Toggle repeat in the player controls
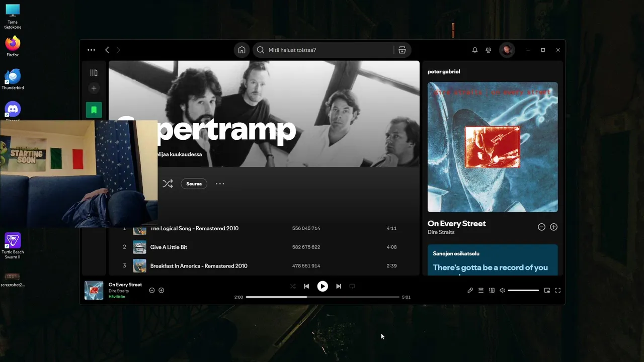Screen dimensions: 644x362 [352, 286]
